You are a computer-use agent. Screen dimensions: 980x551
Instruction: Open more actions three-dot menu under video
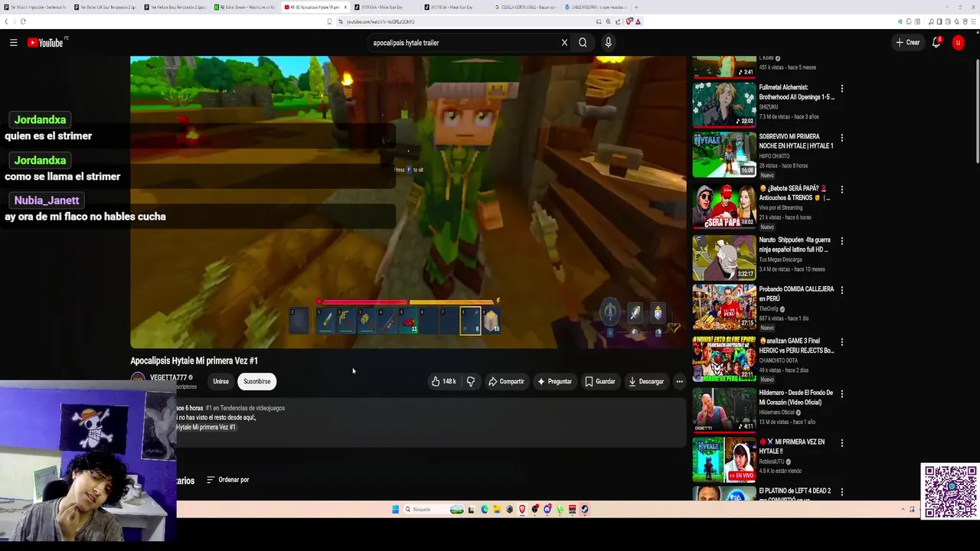tap(679, 381)
